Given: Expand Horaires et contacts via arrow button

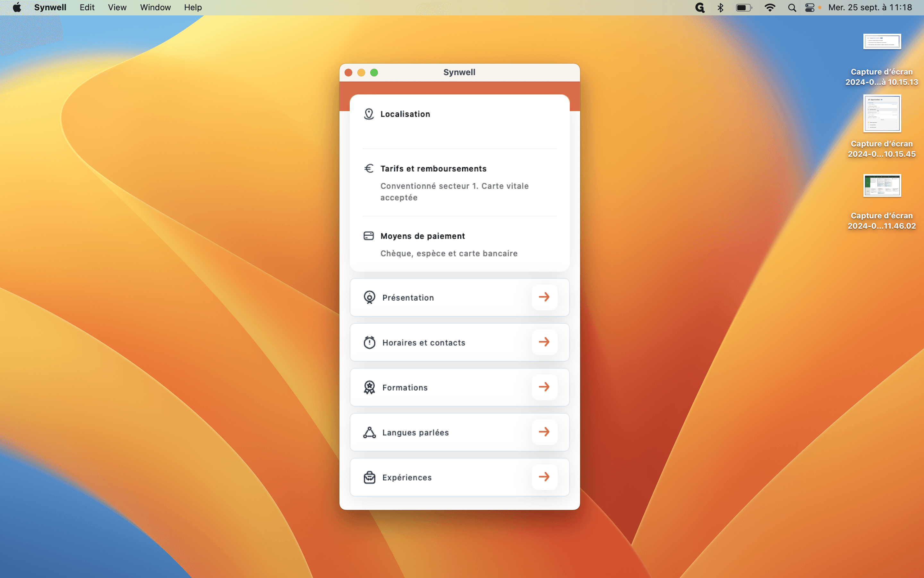Looking at the screenshot, I should point(544,342).
